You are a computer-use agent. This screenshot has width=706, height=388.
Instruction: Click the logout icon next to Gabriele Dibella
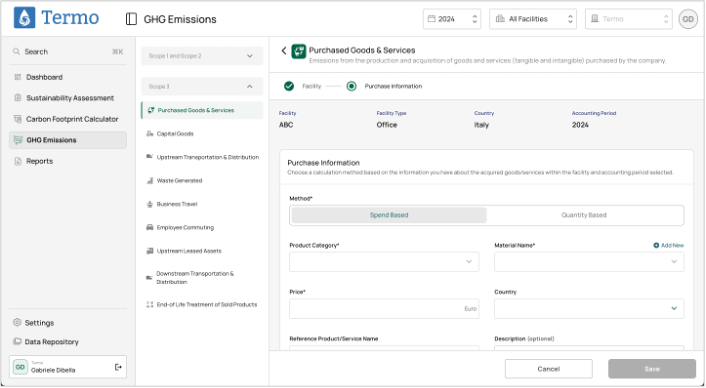click(x=118, y=367)
